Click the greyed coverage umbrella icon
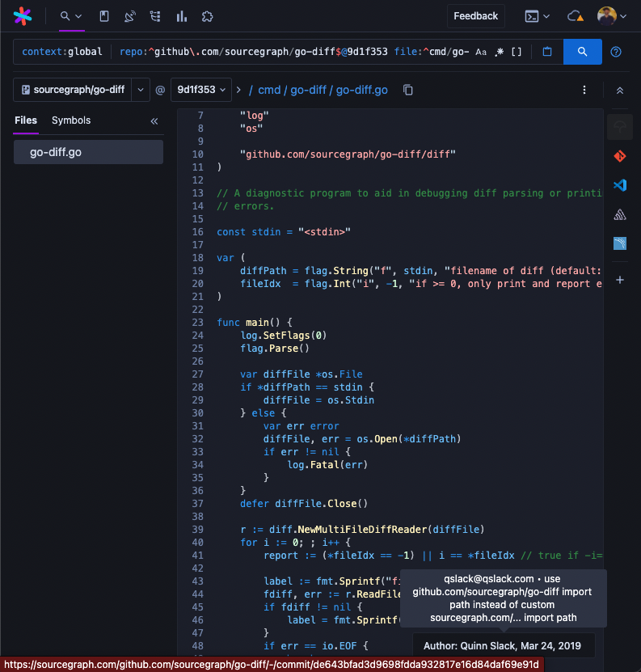The image size is (641, 672). [620, 127]
